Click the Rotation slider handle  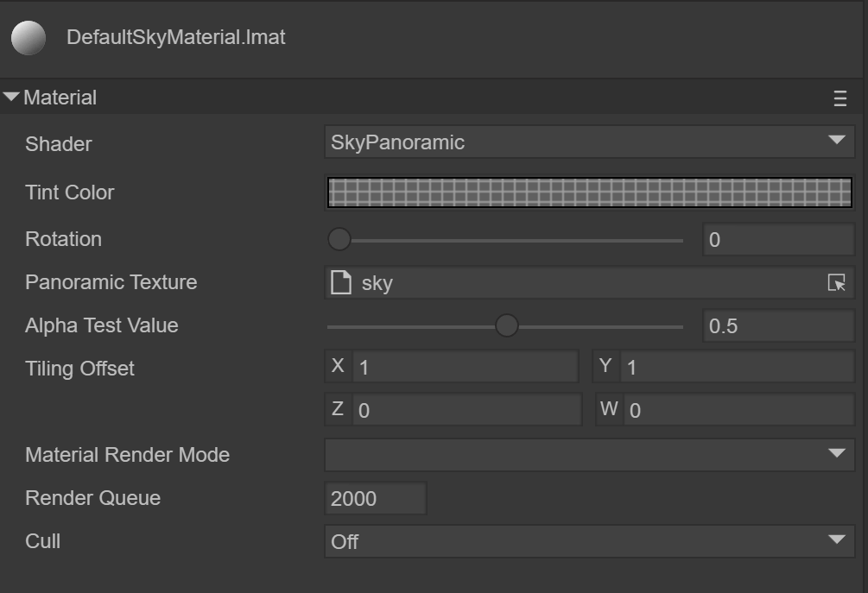pos(339,239)
